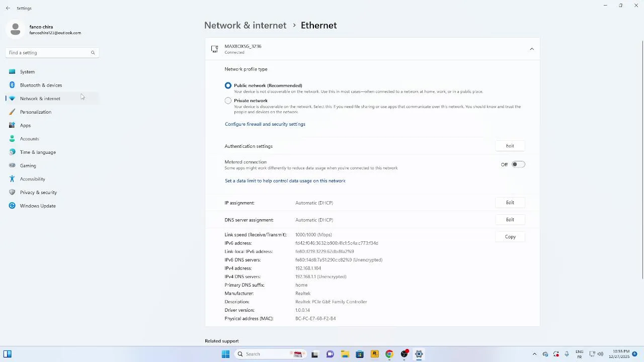The height and width of the screenshot is (362, 644).
Task: Click the user profile avatar picture
Action: (x=16, y=29)
